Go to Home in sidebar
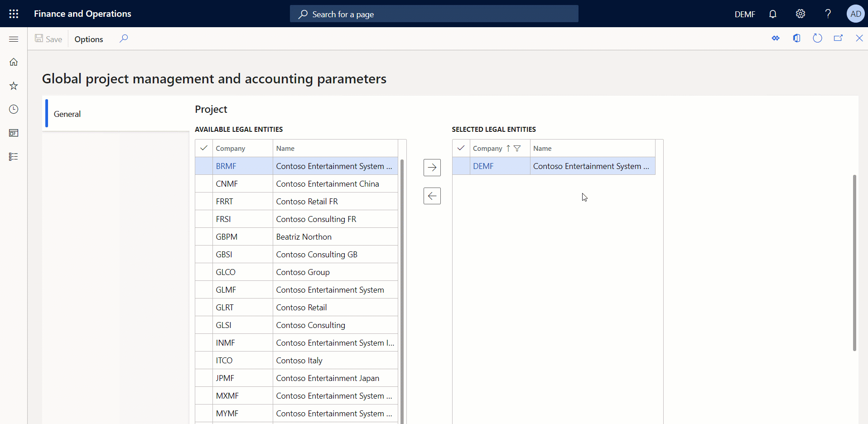This screenshot has width=868, height=424. pyautogui.click(x=14, y=62)
